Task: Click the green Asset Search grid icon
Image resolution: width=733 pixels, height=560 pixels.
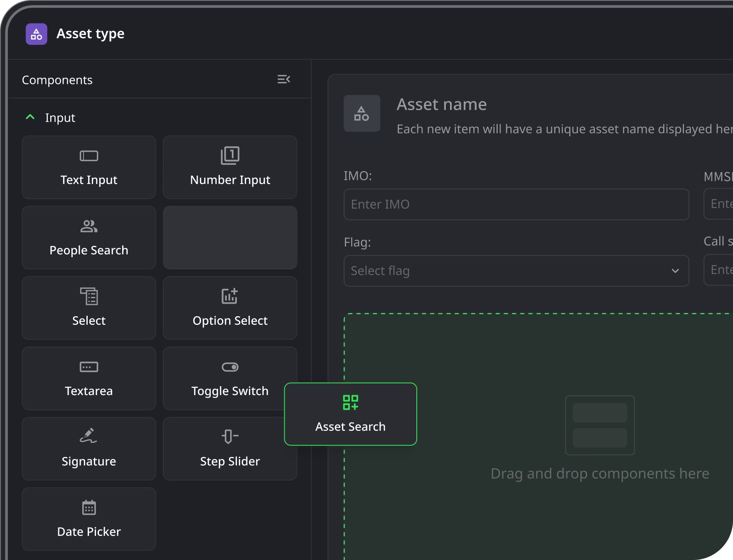Action: click(351, 403)
